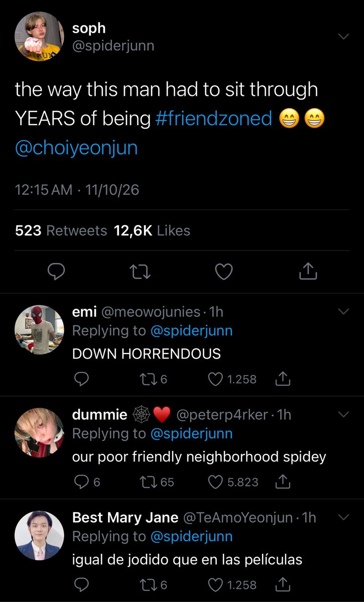This screenshot has width=364, height=602.
Task: View the 12,6K Likes list
Action: pyautogui.click(x=152, y=230)
